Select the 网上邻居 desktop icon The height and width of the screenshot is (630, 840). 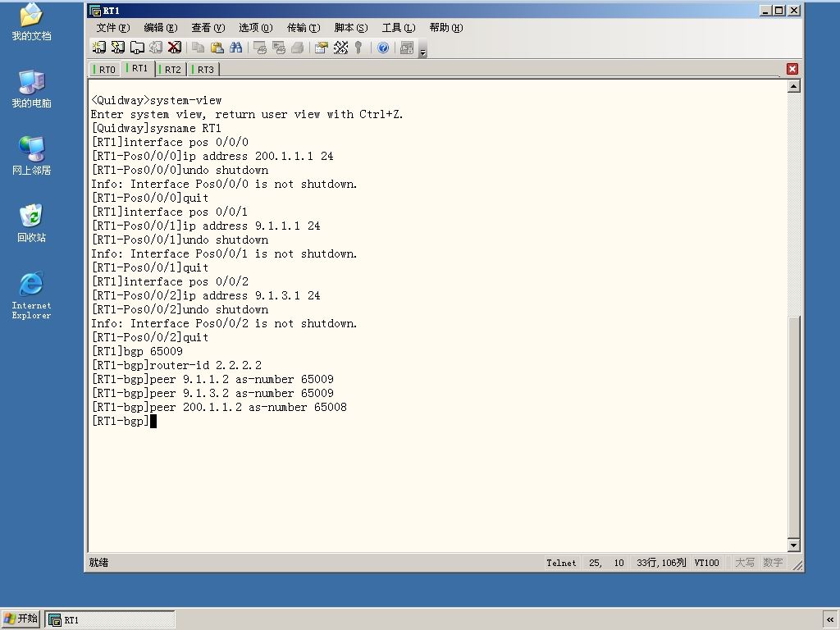(x=31, y=156)
